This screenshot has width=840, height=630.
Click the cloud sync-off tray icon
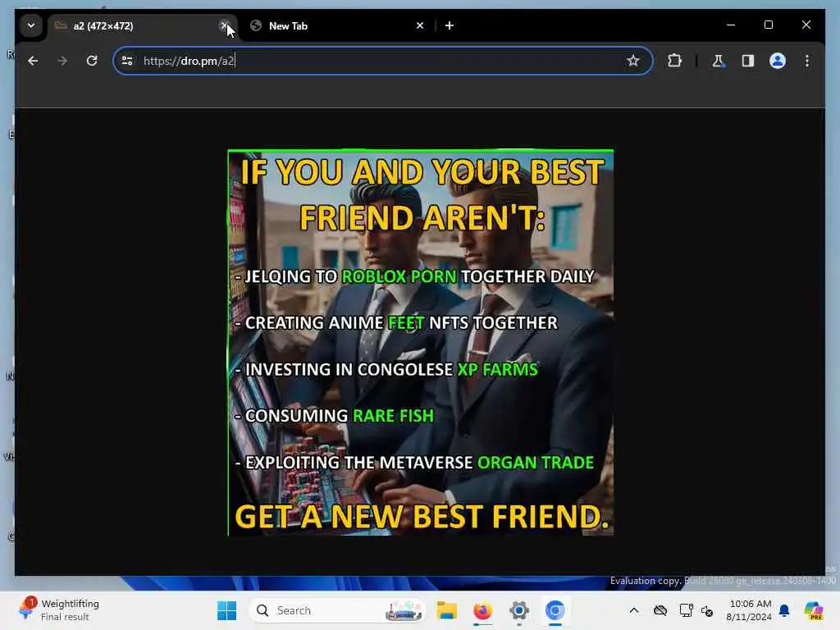[660, 610]
